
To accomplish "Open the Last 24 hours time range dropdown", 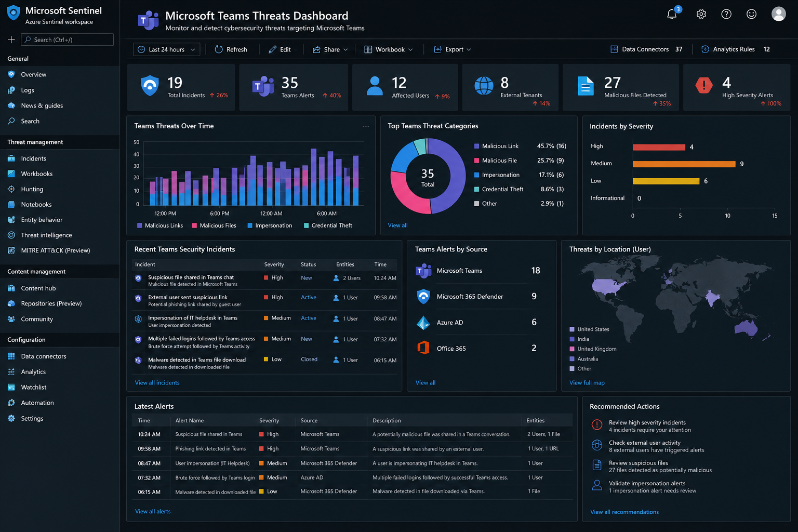I will click(x=167, y=49).
